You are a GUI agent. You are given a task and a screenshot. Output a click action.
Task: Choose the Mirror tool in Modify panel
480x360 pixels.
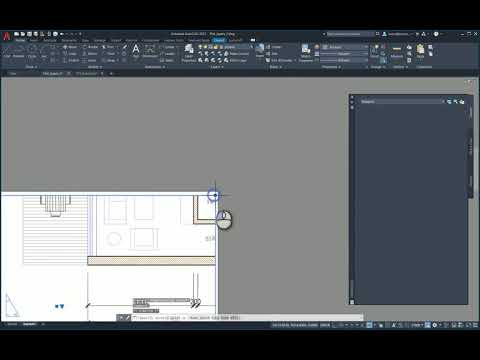pyautogui.click(x=90, y=54)
